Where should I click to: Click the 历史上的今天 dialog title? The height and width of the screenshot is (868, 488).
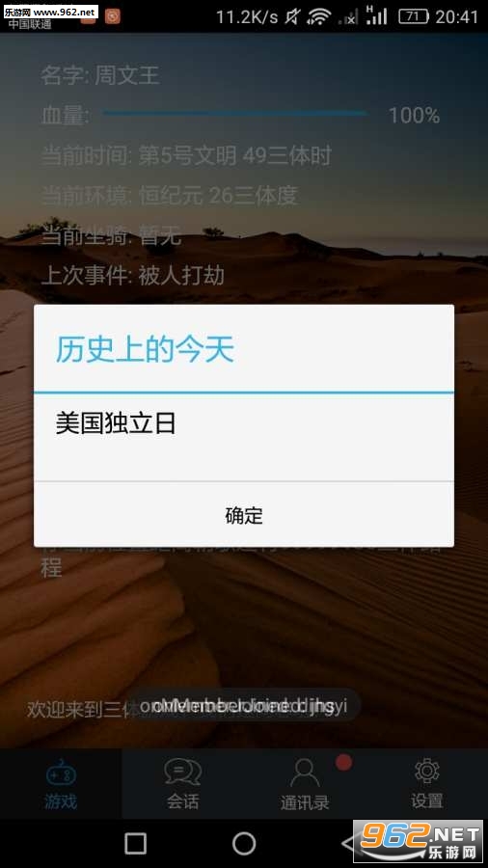point(145,350)
